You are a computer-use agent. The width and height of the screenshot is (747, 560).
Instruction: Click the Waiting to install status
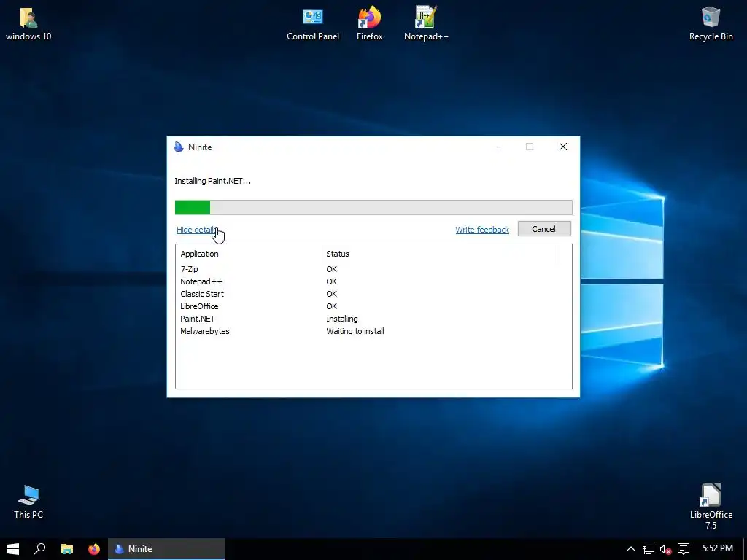355,331
